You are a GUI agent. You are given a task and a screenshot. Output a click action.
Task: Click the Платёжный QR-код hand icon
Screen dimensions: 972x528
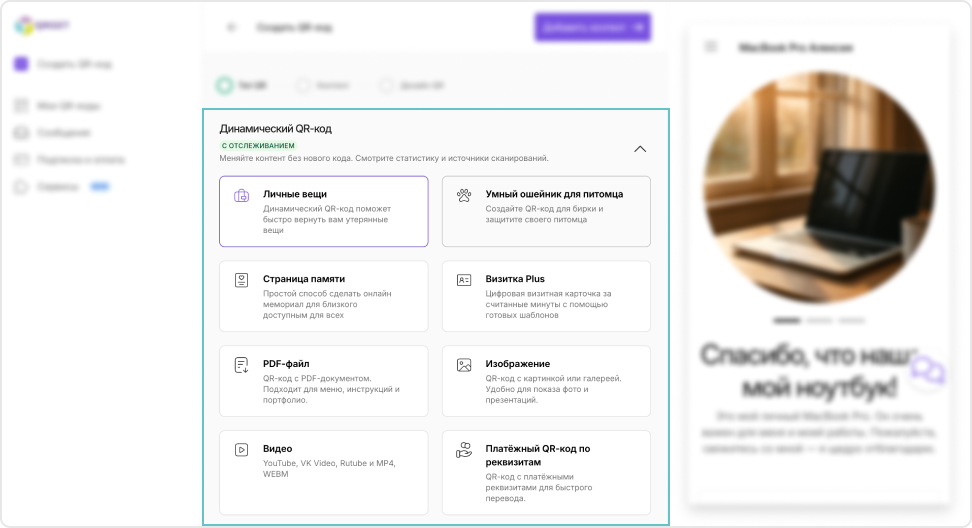tap(464, 451)
